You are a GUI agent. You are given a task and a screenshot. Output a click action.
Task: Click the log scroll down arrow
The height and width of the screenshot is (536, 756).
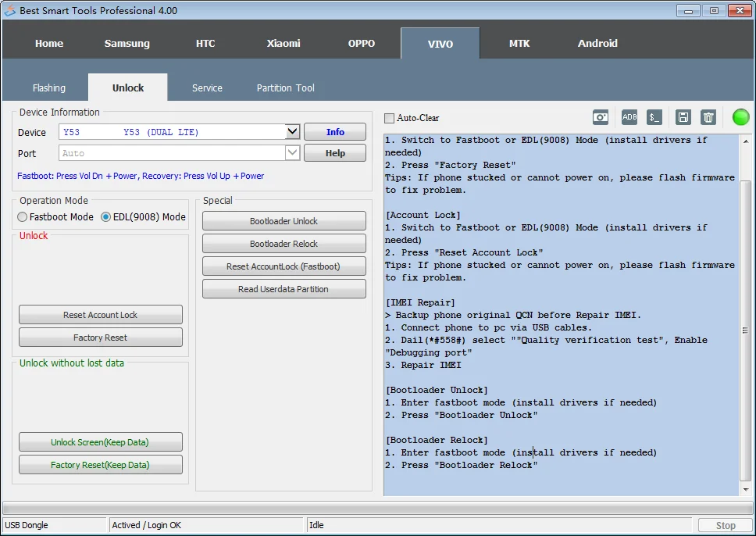tap(745, 489)
